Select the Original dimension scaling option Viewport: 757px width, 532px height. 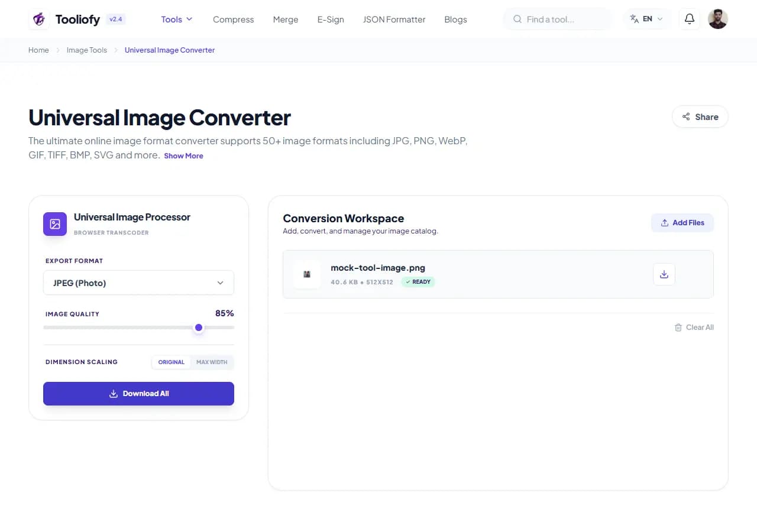tap(172, 362)
